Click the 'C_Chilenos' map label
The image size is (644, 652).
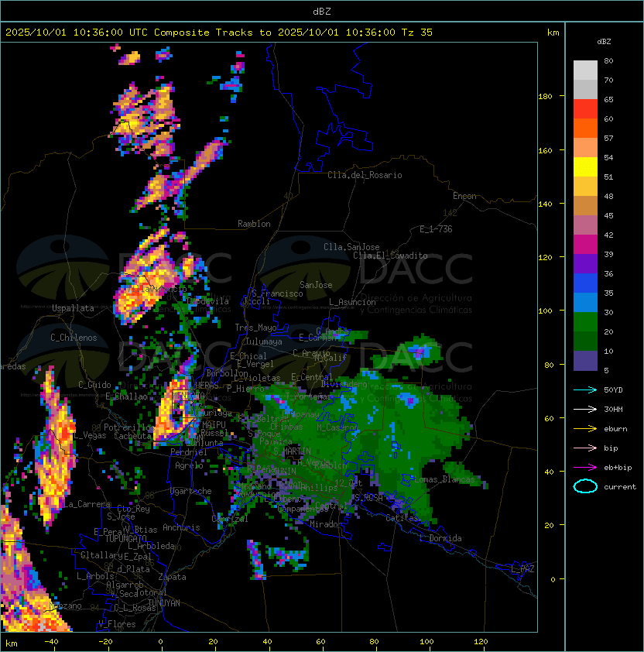74,338
